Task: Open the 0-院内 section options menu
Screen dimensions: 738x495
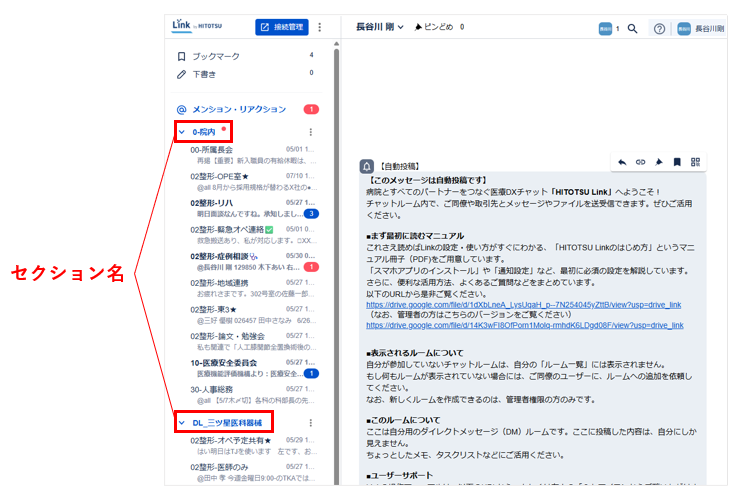Action: [311, 132]
